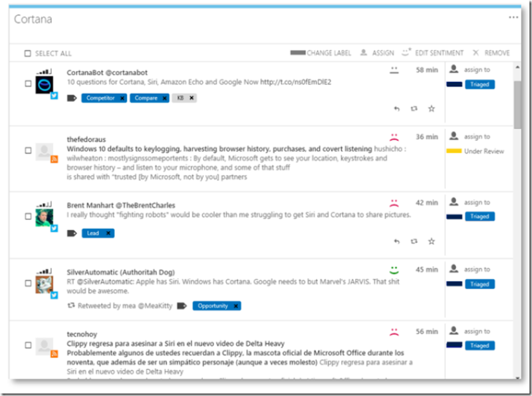The image size is (532, 396).
Task: Click the dark blue label swatch on SilverAutomatic post
Action: click(x=454, y=284)
